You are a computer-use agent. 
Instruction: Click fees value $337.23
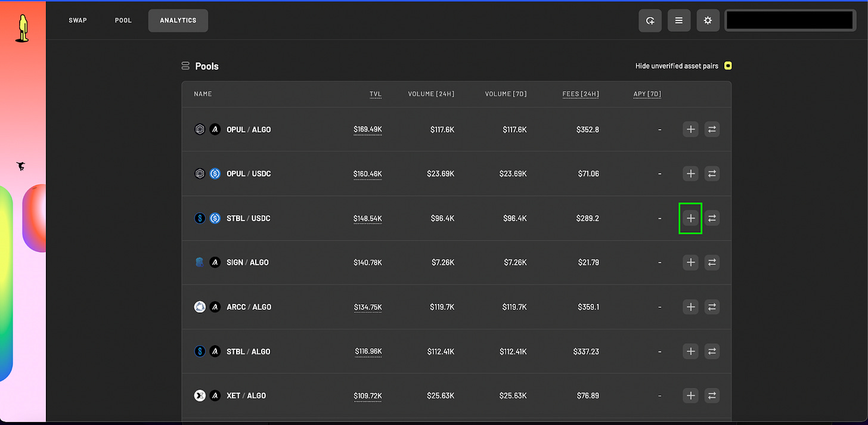pyautogui.click(x=586, y=351)
